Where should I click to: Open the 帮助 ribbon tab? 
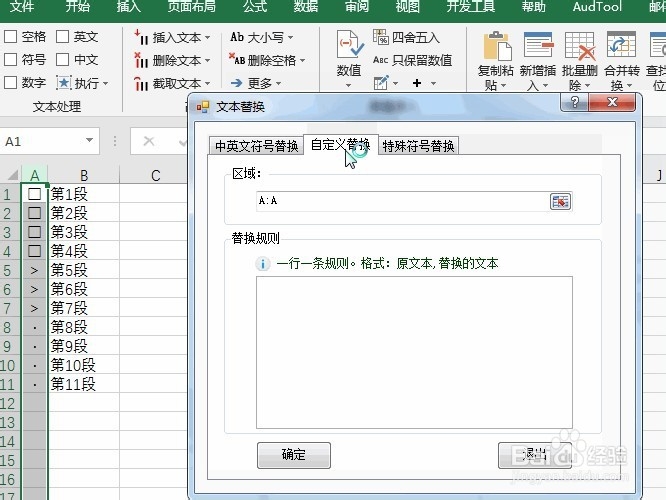(533, 6)
